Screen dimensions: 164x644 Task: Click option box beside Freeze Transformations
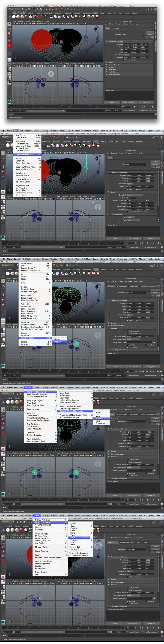(55, 396)
